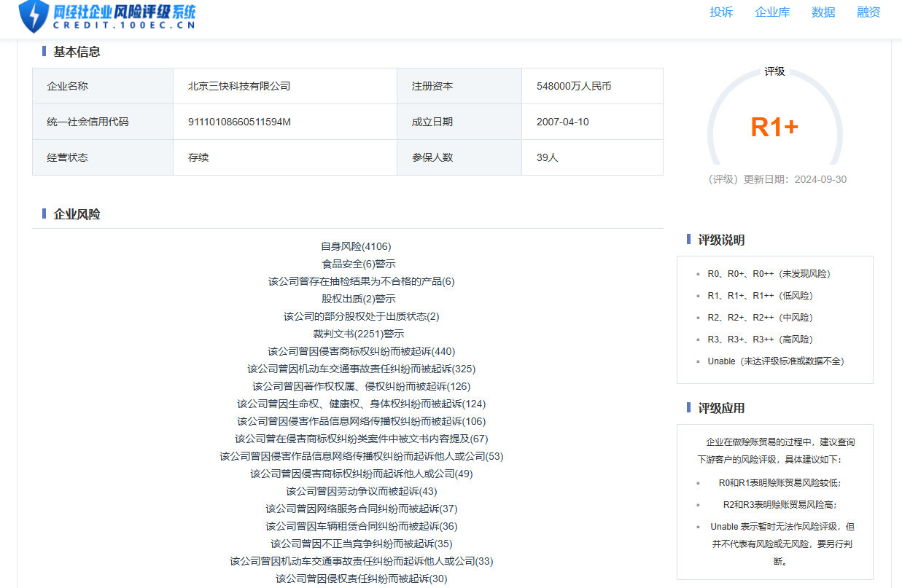Click company name 北京三快科技有限公司
Image resolution: width=902 pixels, height=588 pixels.
239,86
